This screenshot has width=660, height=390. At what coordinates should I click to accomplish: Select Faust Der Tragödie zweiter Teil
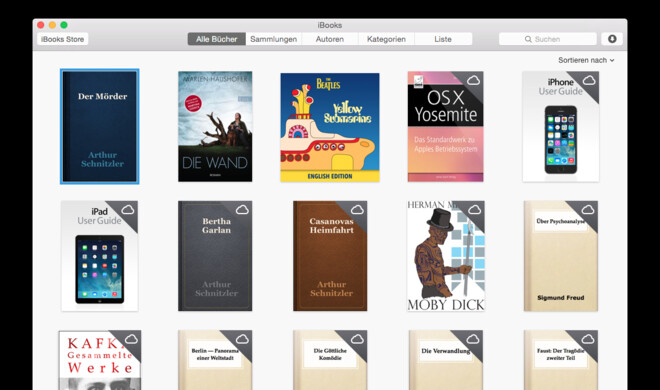[561, 360]
